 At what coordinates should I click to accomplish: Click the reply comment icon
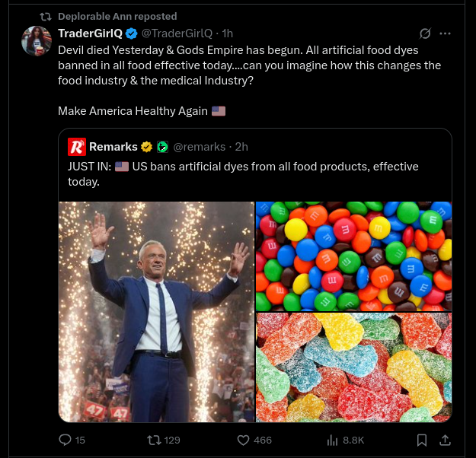65,440
